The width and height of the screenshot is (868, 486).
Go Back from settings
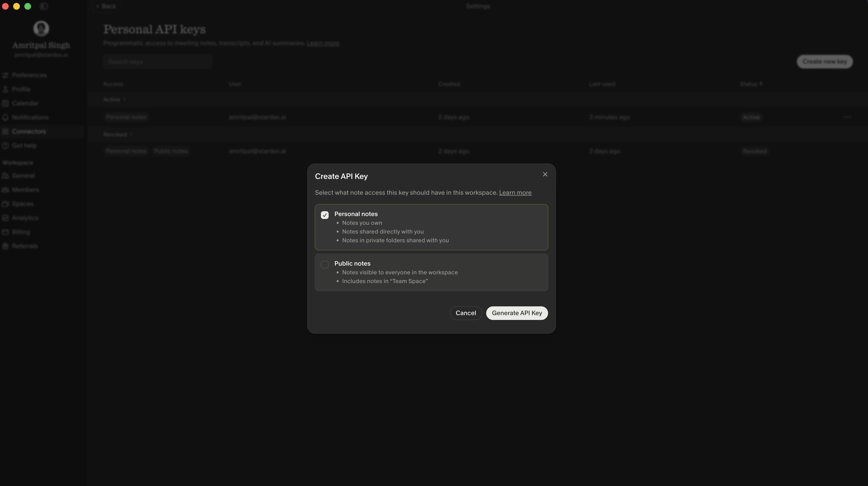106,6
